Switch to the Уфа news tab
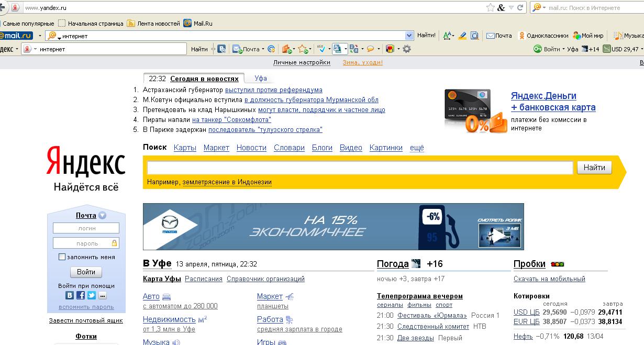644x345 pixels. [x=261, y=79]
